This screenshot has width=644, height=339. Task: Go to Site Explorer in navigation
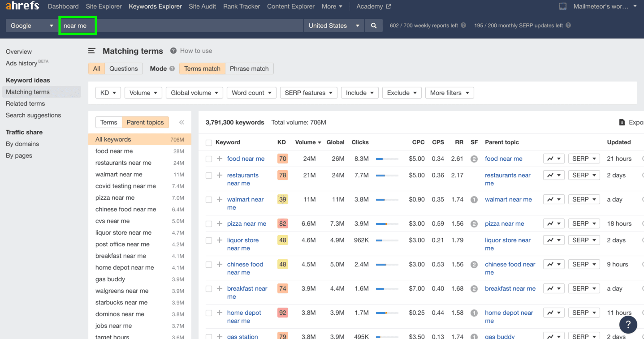pos(104,6)
